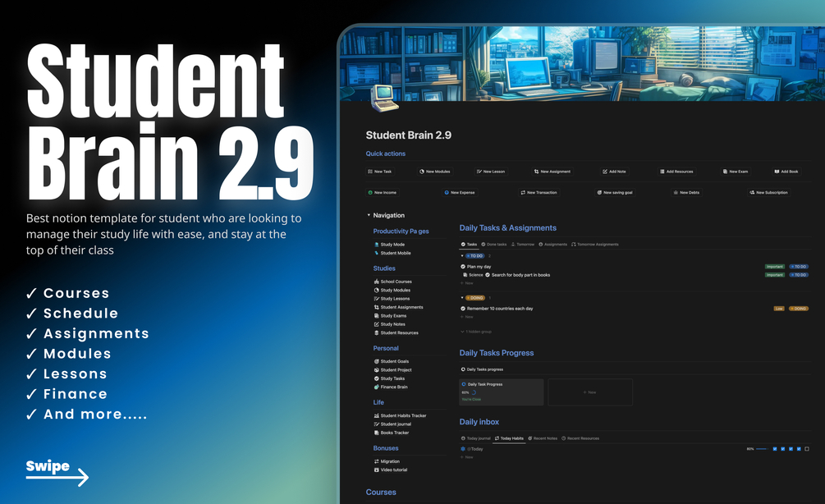Click the New Modules quick action
This screenshot has width=825, height=504.
pos(434,172)
